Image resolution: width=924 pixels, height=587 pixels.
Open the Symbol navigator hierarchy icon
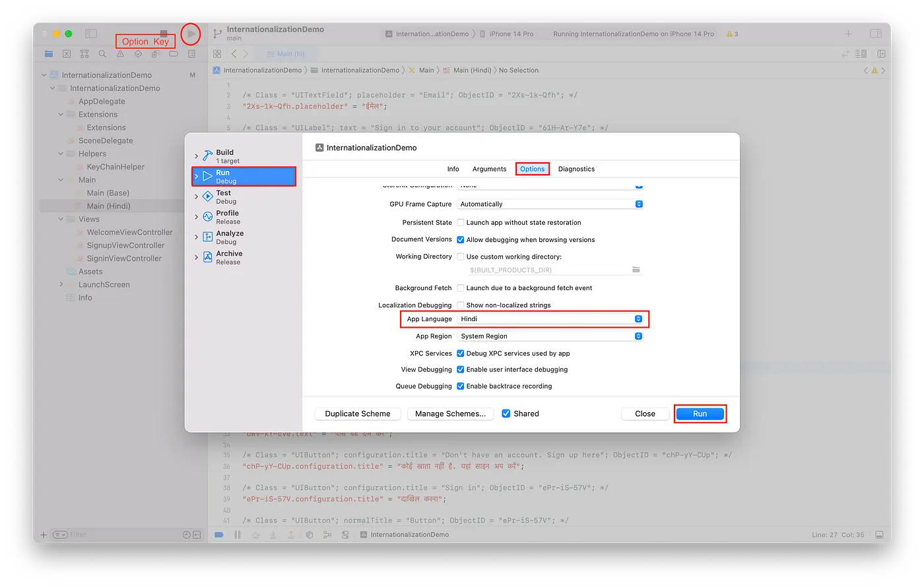(84, 54)
